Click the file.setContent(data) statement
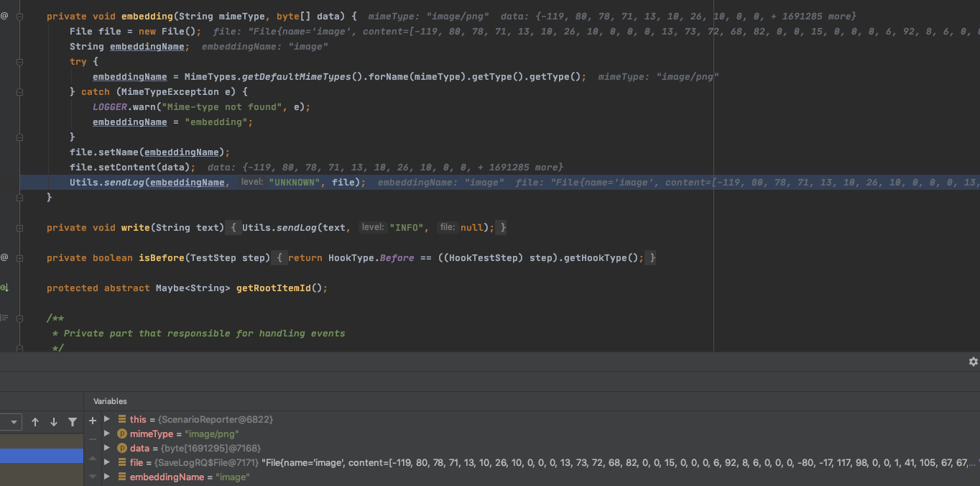This screenshot has height=486, width=980. 132,167
